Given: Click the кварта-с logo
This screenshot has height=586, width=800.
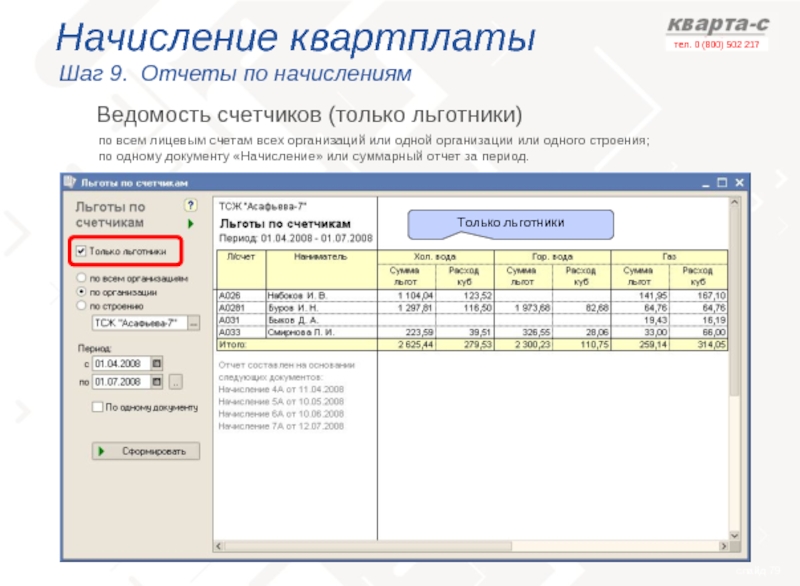Looking at the screenshot, I should pos(717,24).
